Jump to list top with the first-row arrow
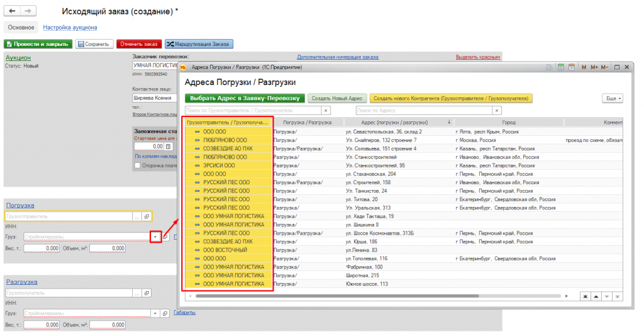The image size is (644, 332). point(586,297)
